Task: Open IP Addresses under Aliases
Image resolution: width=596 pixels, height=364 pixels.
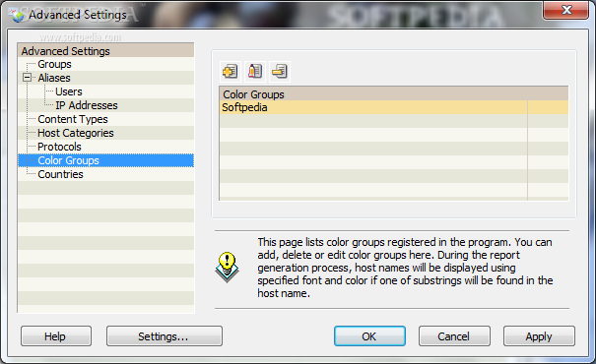Action: (x=87, y=105)
